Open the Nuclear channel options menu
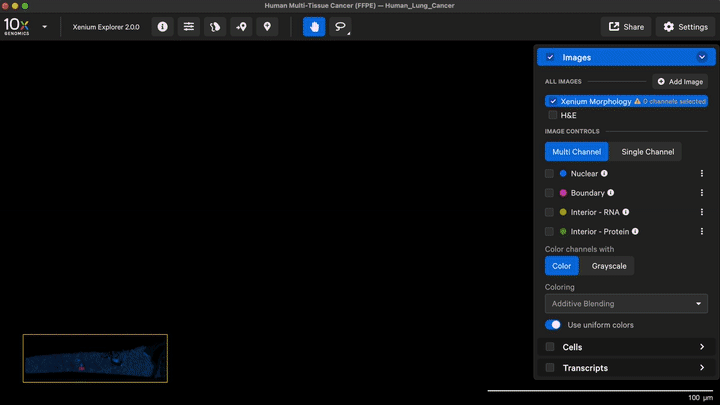The width and height of the screenshot is (720, 405). pos(701,174)
